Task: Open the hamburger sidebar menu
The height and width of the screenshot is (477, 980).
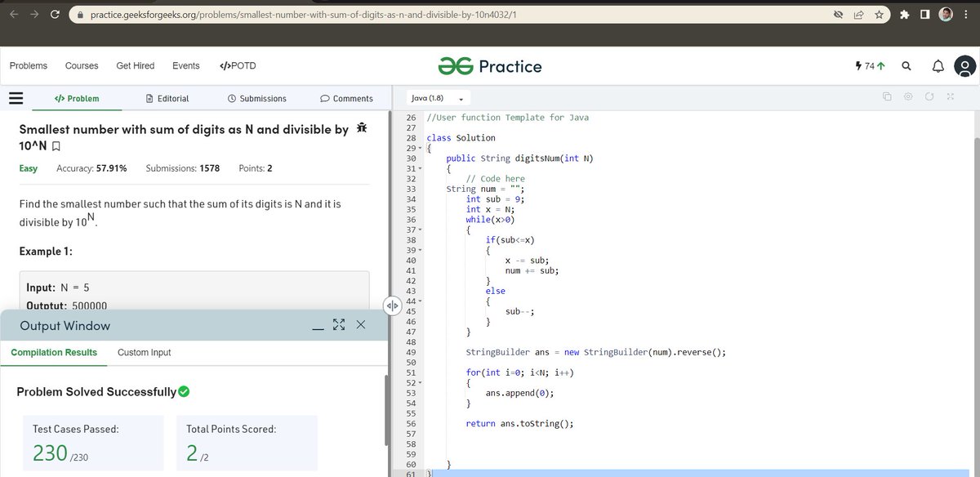Action: [15, 98]
